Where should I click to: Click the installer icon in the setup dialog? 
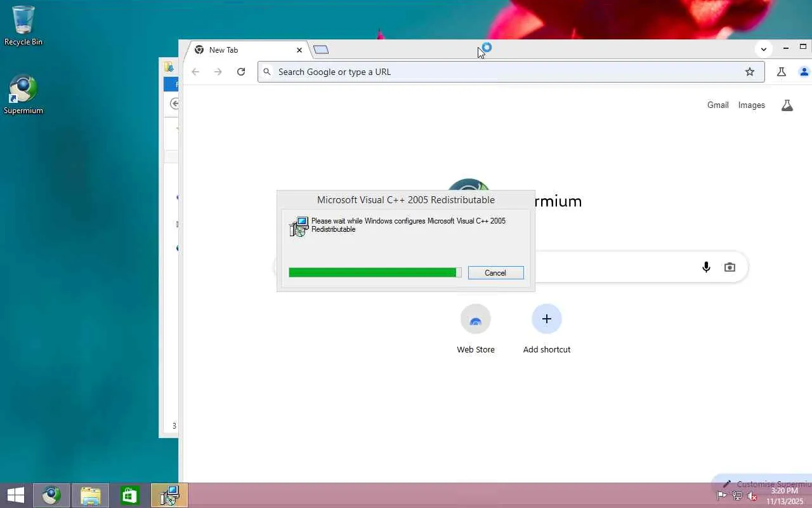coord(299,227)
